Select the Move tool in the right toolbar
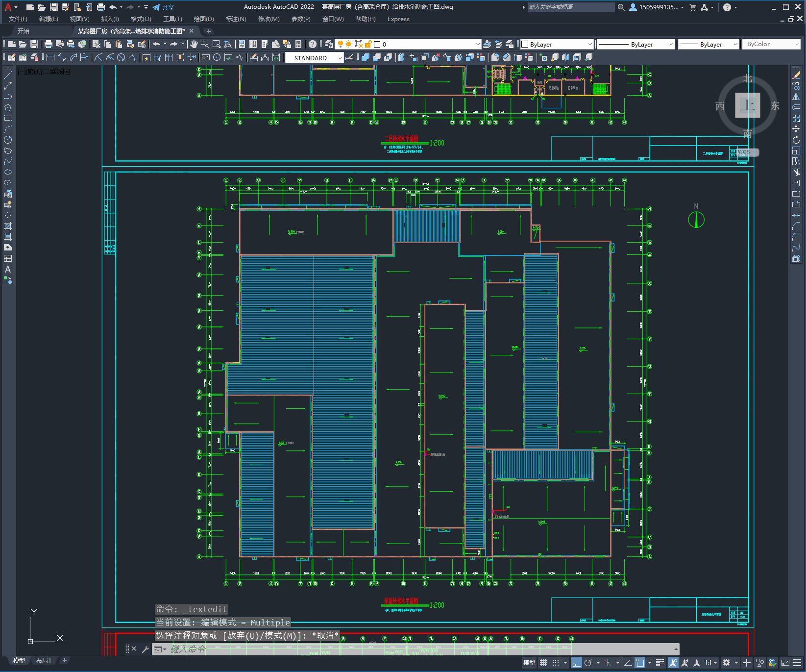Screen dimensions: 806x672 tap(796, 129)
